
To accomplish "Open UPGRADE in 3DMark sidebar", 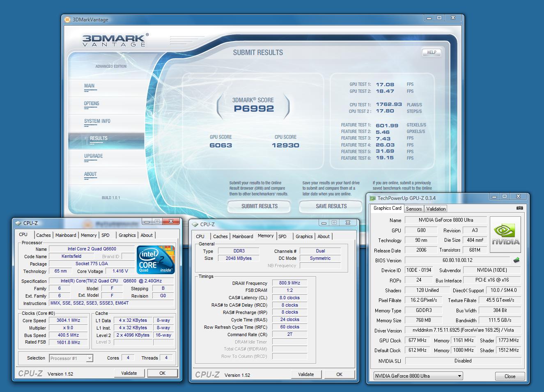I will coord(94,156).
